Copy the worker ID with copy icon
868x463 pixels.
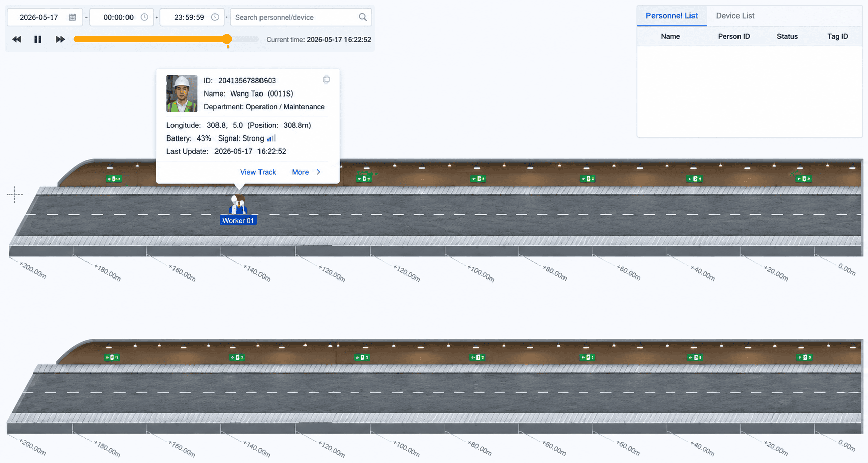click(x=326, y=80)
